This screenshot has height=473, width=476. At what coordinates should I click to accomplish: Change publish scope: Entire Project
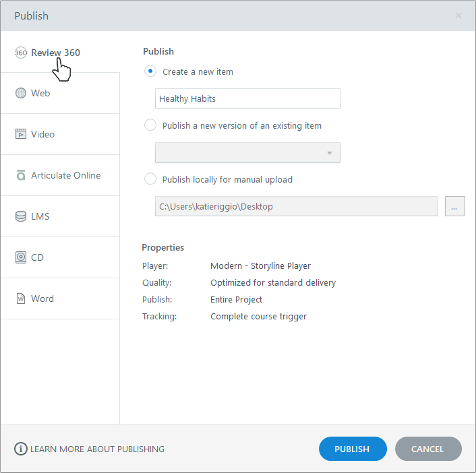[x=236, y=299]
